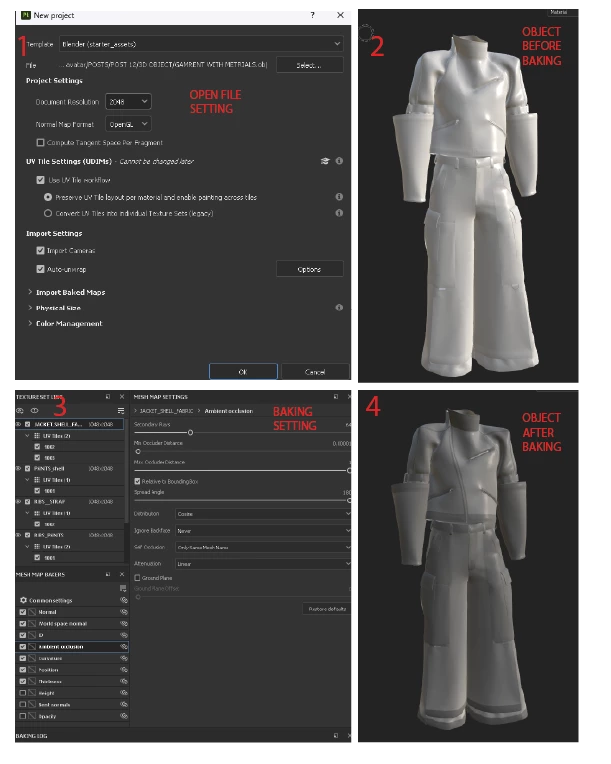Cancel the New project dialog
611x764 pixels.
point(315,372)
